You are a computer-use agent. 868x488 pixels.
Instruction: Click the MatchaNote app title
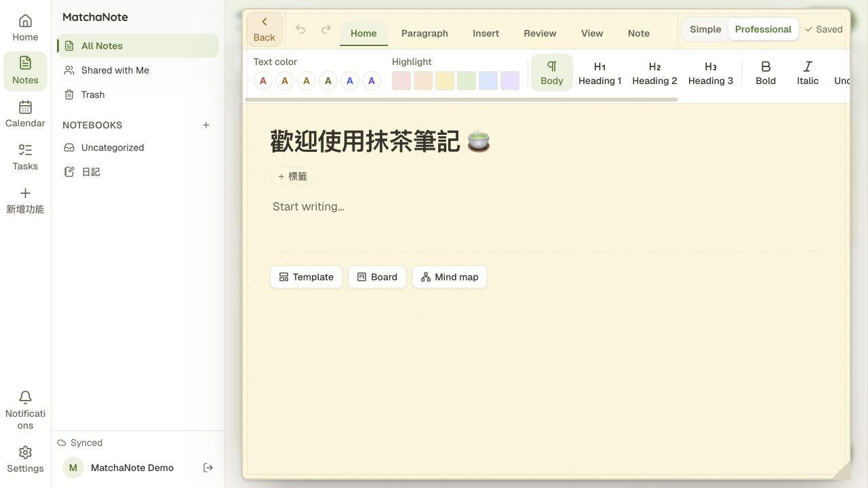tap(95, 17)
